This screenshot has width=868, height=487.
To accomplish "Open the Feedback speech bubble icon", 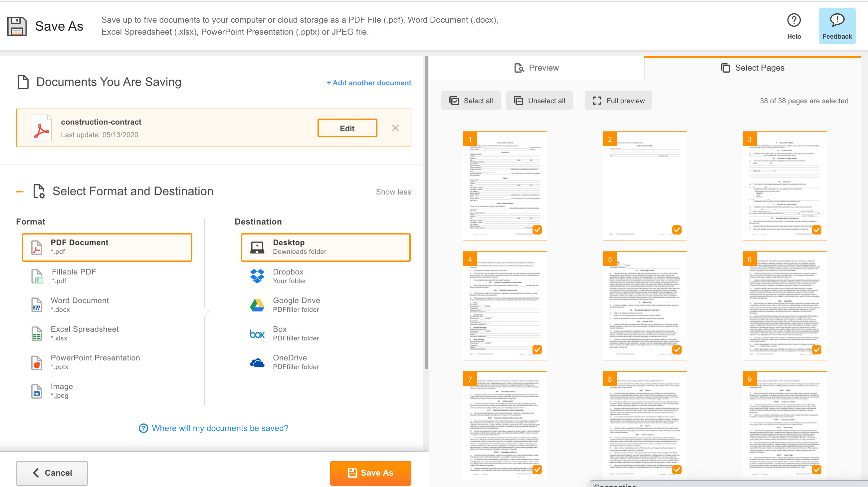I will click(x=837, y=20).
